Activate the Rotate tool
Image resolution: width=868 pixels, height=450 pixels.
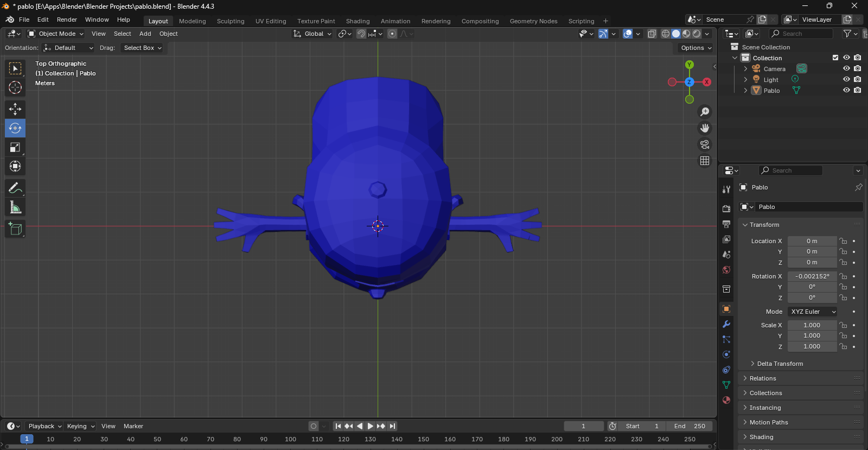(x=15, y=128)
